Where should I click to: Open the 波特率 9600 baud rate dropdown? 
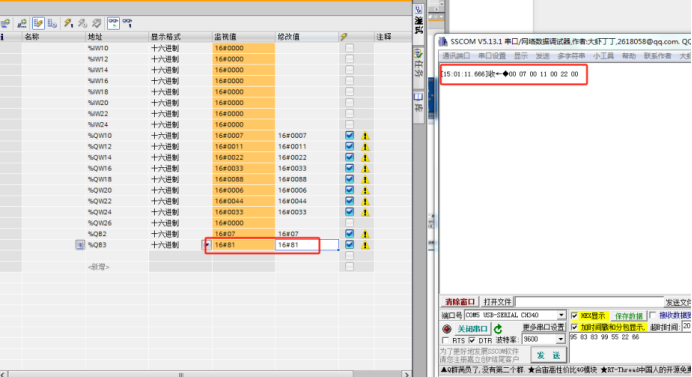point(560,339)
